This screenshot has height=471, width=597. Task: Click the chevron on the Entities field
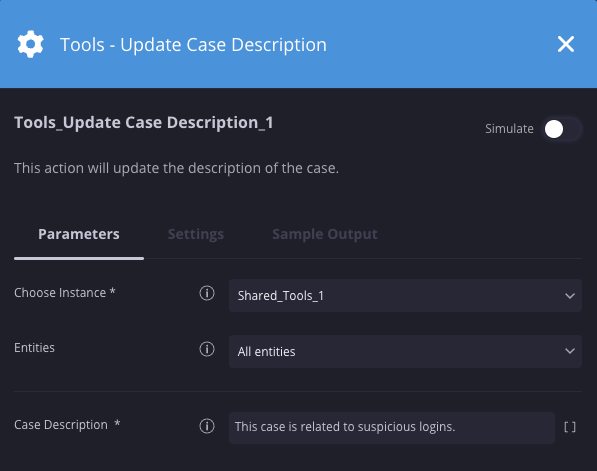pos(570,351)
